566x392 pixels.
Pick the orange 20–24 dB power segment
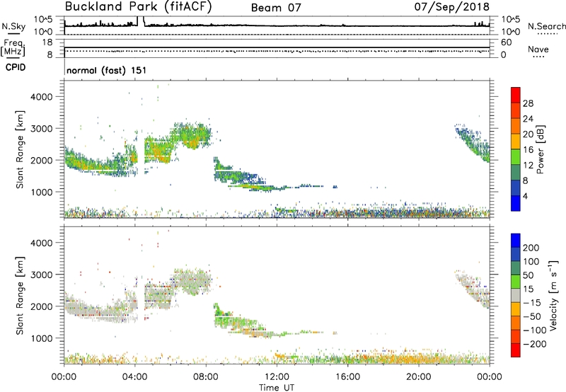click(x=516, y=127)
